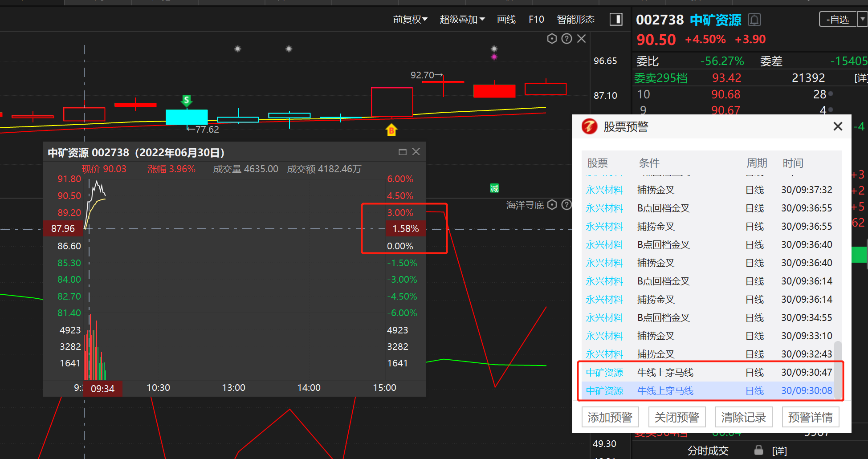Click the stock code 002738 in quote panel
Image resolution: width=868 pixels, height=459 pixels.
660,20
